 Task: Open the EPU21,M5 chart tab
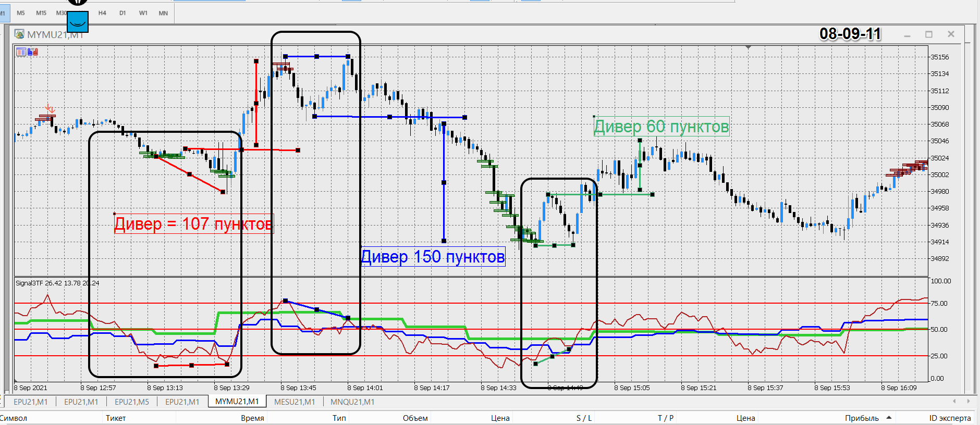coord(132,402)
